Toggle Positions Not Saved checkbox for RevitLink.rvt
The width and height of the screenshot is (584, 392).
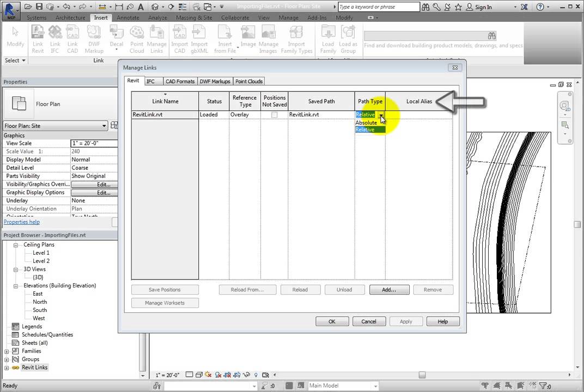[x=275, y=115]
